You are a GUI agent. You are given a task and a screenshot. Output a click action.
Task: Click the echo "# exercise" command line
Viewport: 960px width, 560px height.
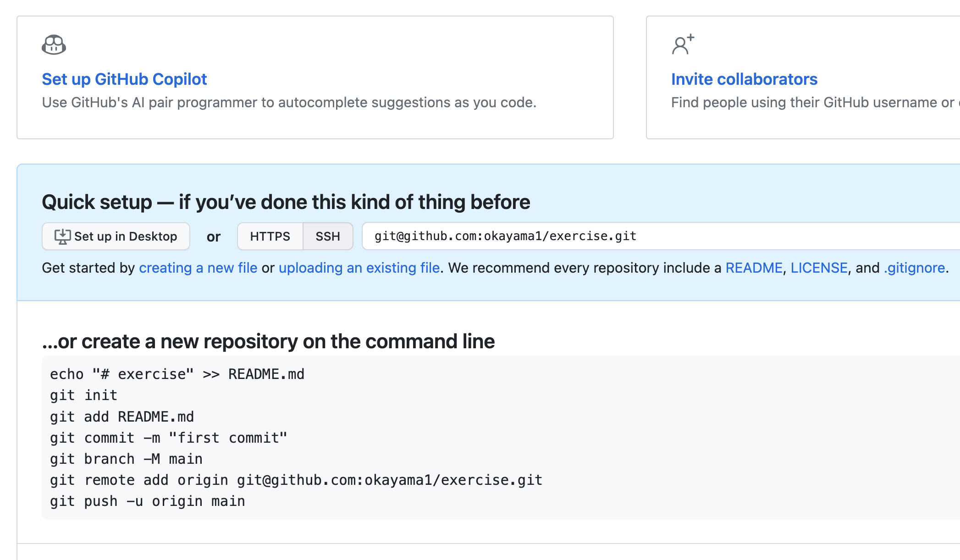[x=177, y=374]
